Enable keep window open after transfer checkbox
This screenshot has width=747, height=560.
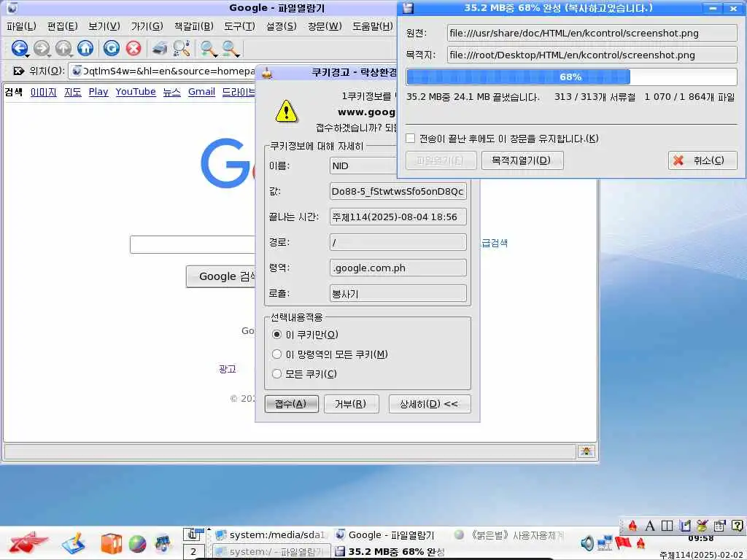coord(410,138)
